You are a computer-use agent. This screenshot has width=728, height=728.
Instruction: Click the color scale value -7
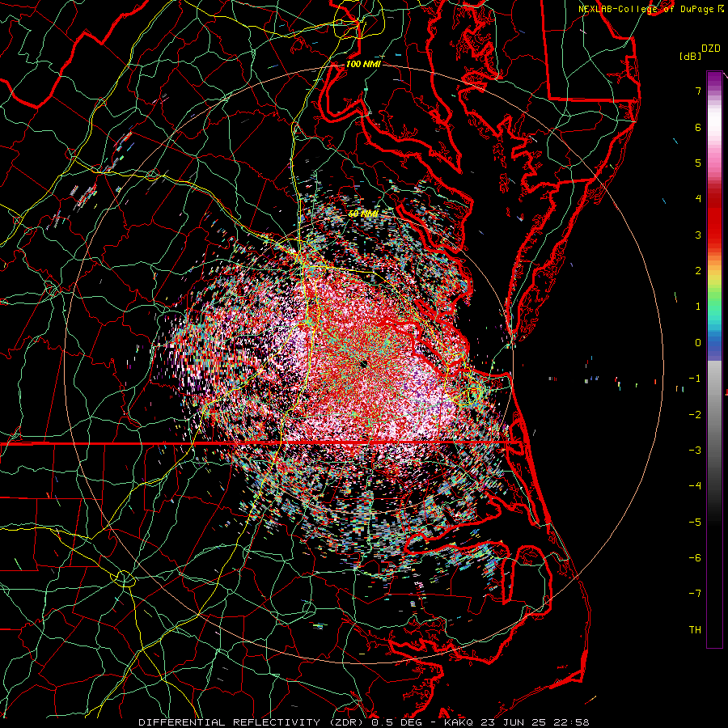pos(695,594)
